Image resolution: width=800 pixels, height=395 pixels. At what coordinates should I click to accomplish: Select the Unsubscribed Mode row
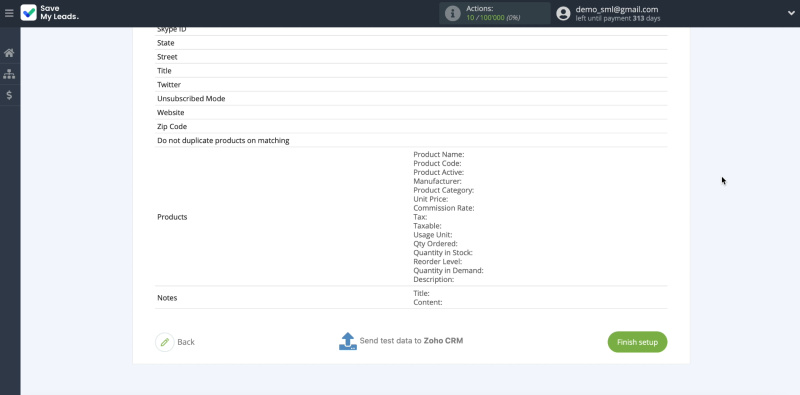[411, 98]
